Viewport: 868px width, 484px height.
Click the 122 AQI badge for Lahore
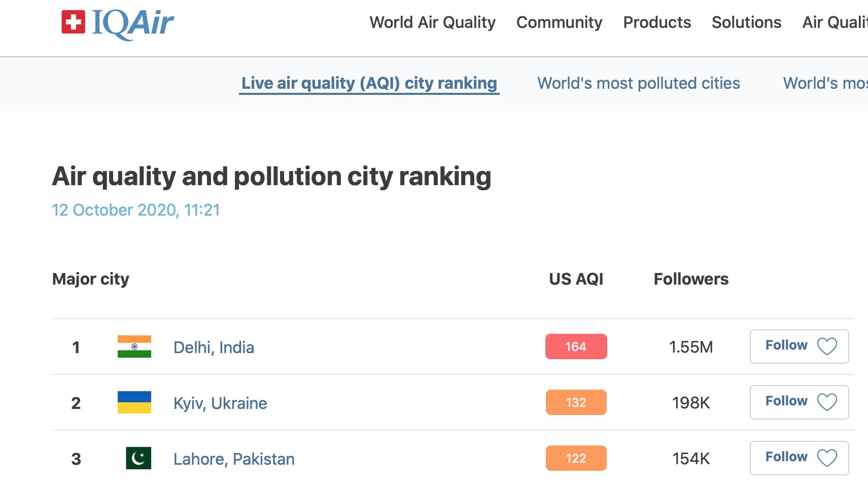pos(576,458)
